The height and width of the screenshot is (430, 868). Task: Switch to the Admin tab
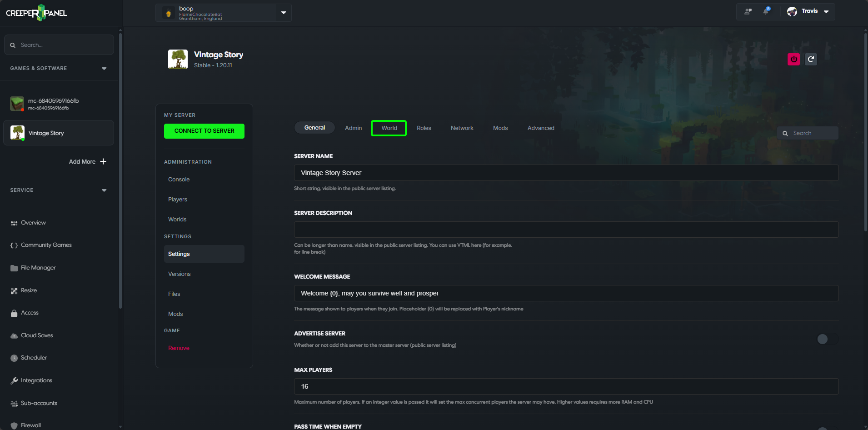pyautogui.click(x=353, y=128)
